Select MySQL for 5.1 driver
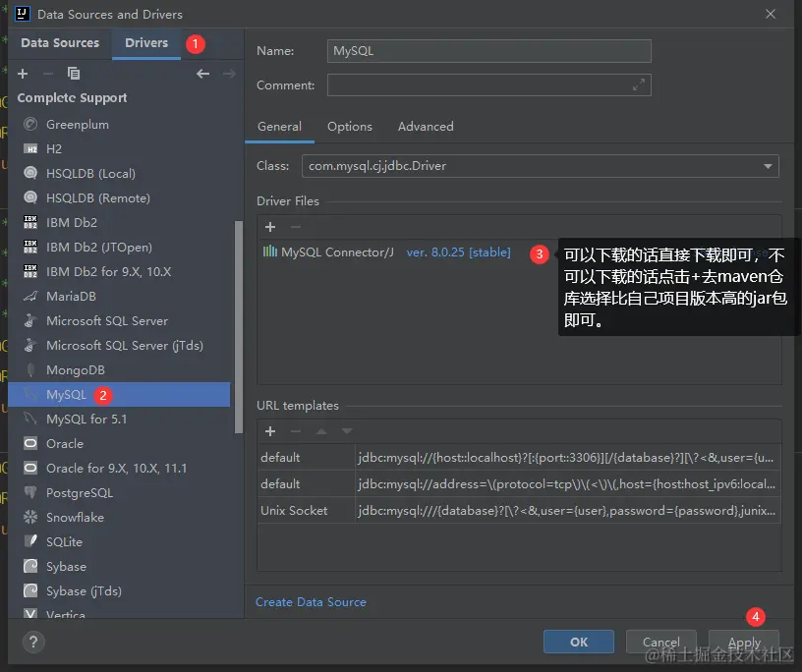 [x=119, y=419]
